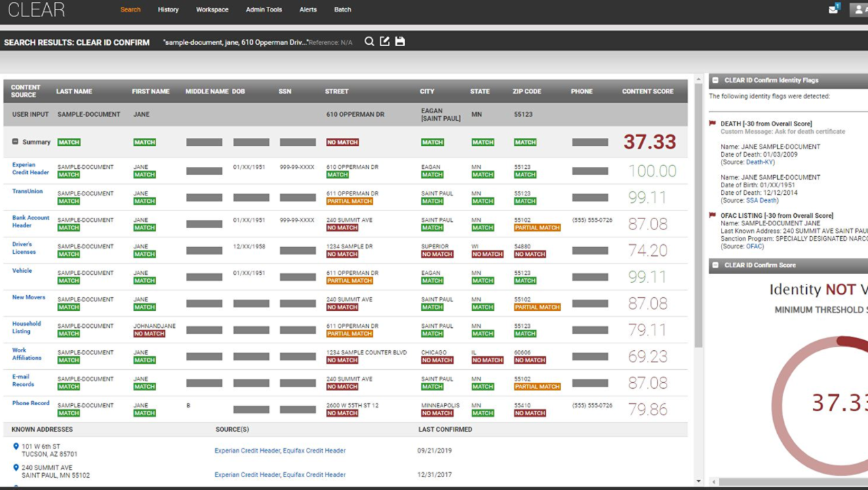Screen dimensions: 868x490
Task: Click the red flag beside OFAC LISTING
Action: pyautogui.click(x=713, y=215)
